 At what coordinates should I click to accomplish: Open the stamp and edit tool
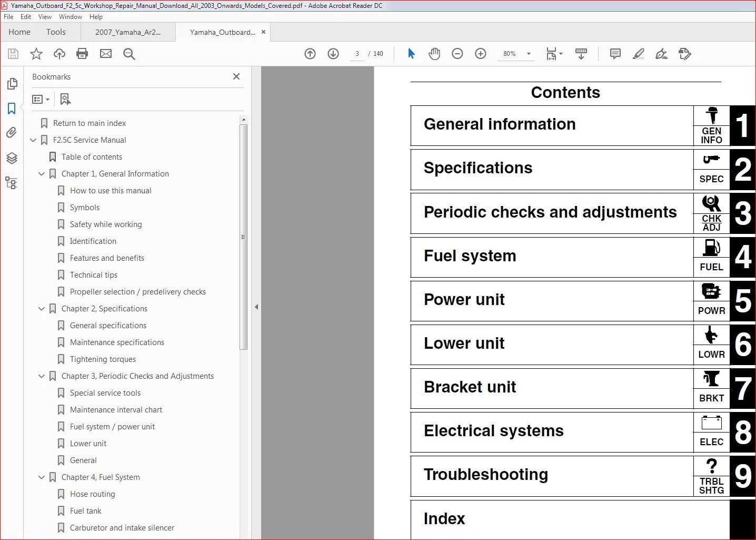(685, 54)
